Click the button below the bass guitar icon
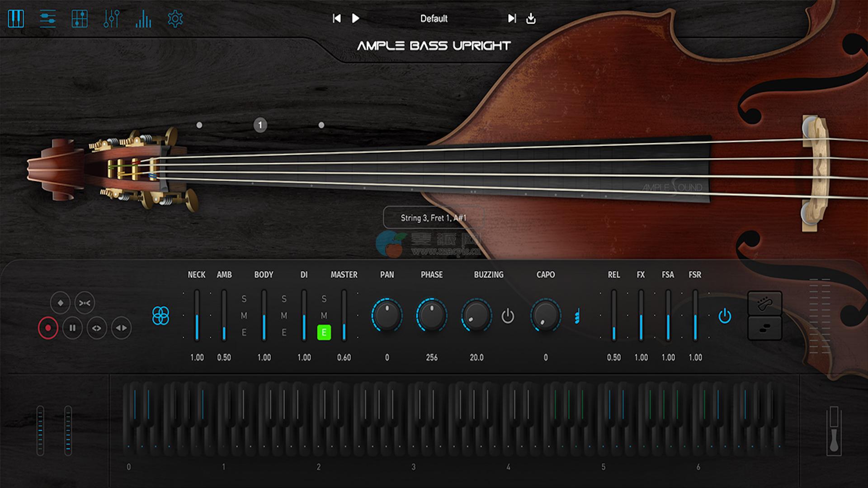 point(764,328)
